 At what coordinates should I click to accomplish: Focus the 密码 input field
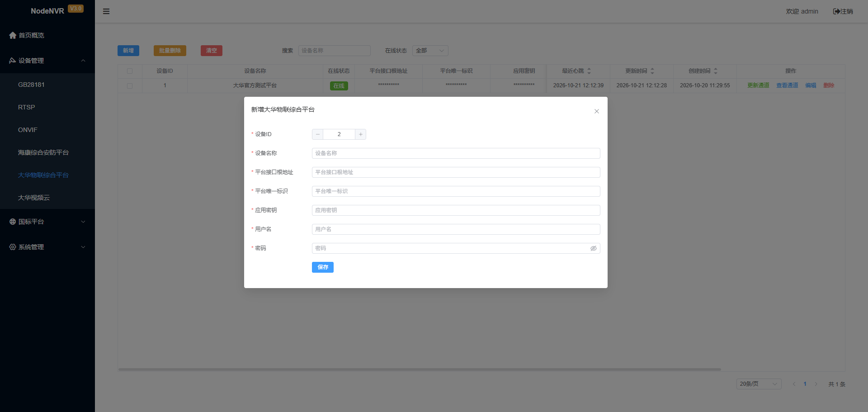[456, 248]
